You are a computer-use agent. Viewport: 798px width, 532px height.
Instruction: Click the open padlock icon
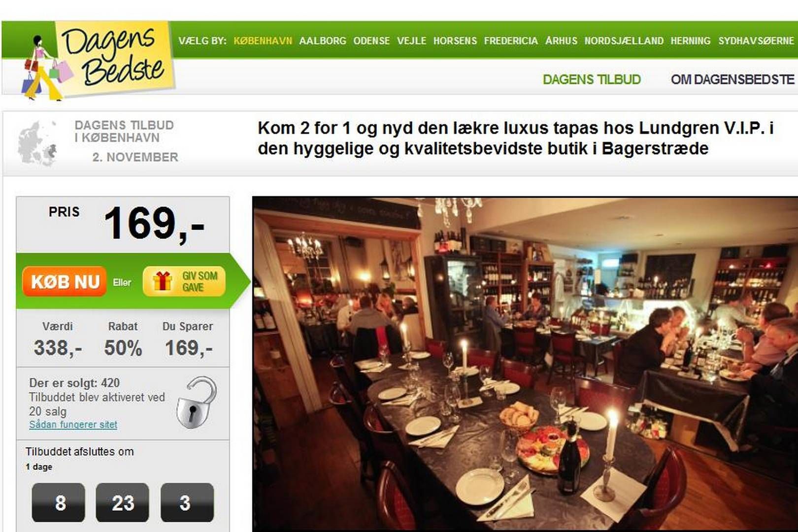pos(197,402)
